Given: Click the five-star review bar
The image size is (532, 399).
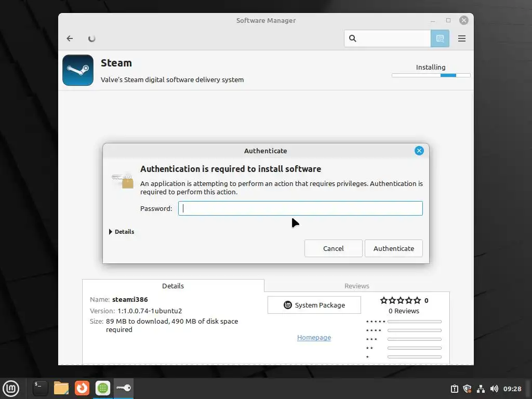Looking at the screenshot, I should click(x=414, y=322).
